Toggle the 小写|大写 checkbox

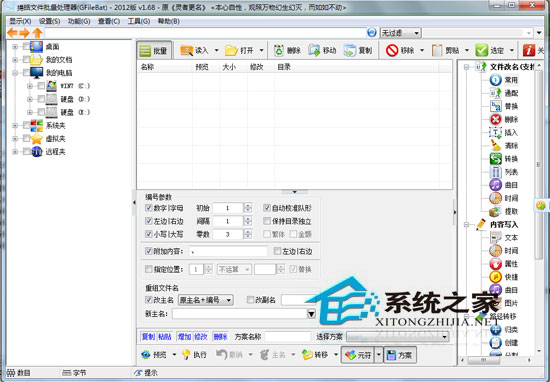click(x=149, y=234)
